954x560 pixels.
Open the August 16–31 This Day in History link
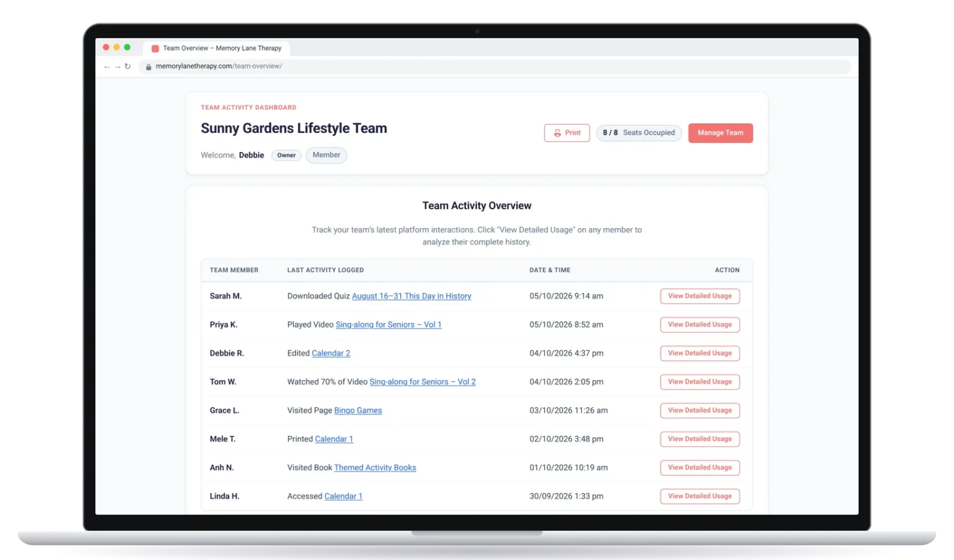click(411, 296)
